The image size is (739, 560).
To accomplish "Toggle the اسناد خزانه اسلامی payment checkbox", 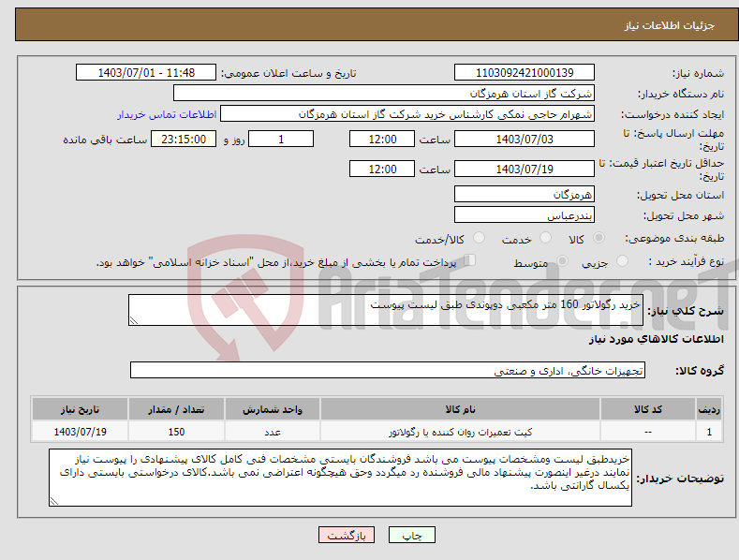I will [470, 260].
